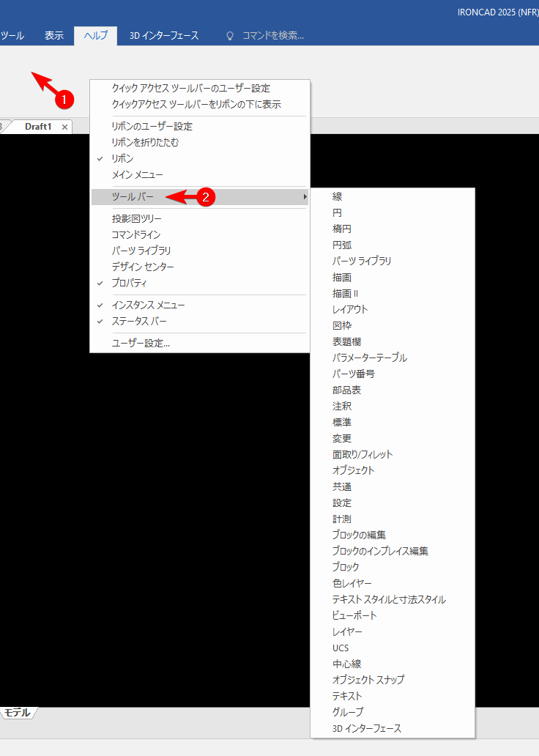539x756 pixels.
Task: Toggle the 投影図ツリー panel
Action: pyautogui.click(x=200, y=219)
